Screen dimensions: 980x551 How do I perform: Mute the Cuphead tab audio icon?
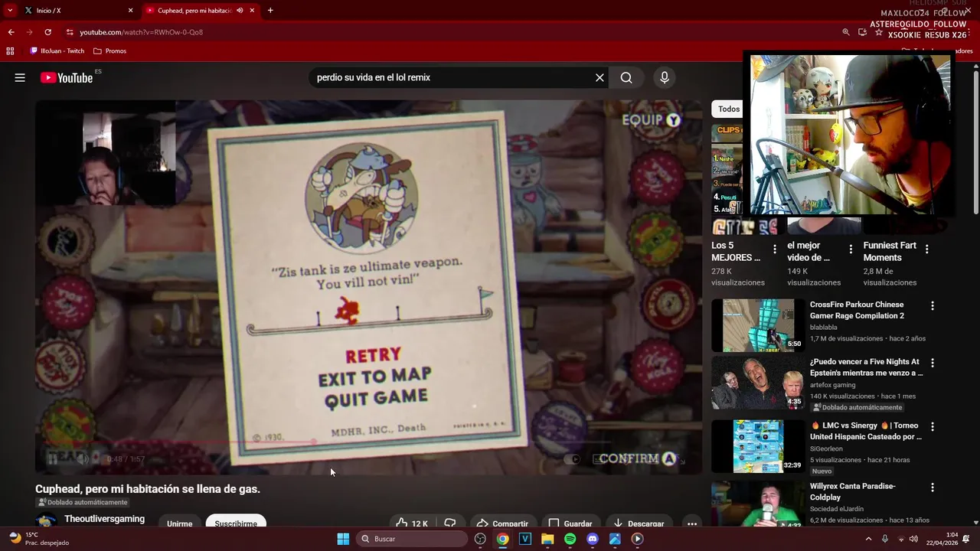point(240,11)
